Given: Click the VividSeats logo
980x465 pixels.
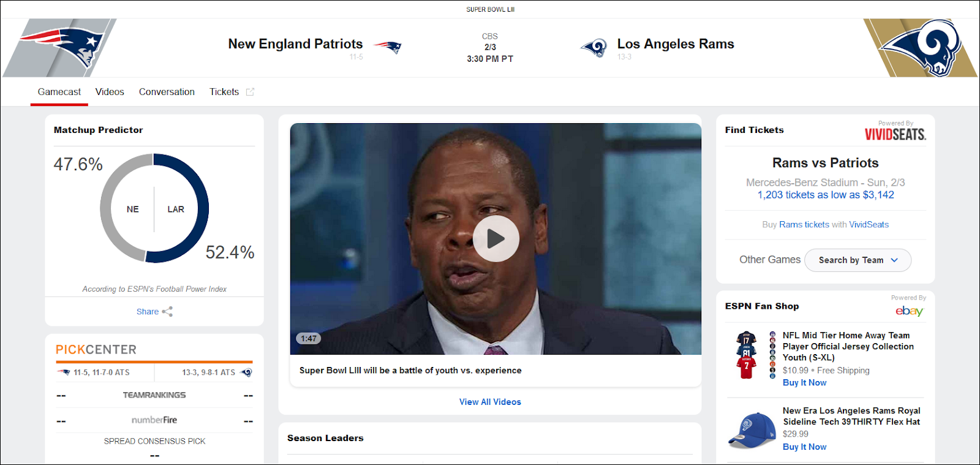Looking at the screenshot, I should pos(895,134).
